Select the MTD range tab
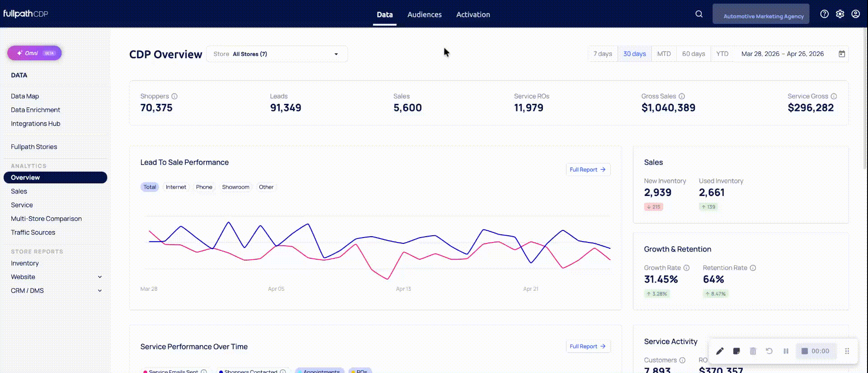The width and height of the screenshot is (868, 373). tap(664, 54)
